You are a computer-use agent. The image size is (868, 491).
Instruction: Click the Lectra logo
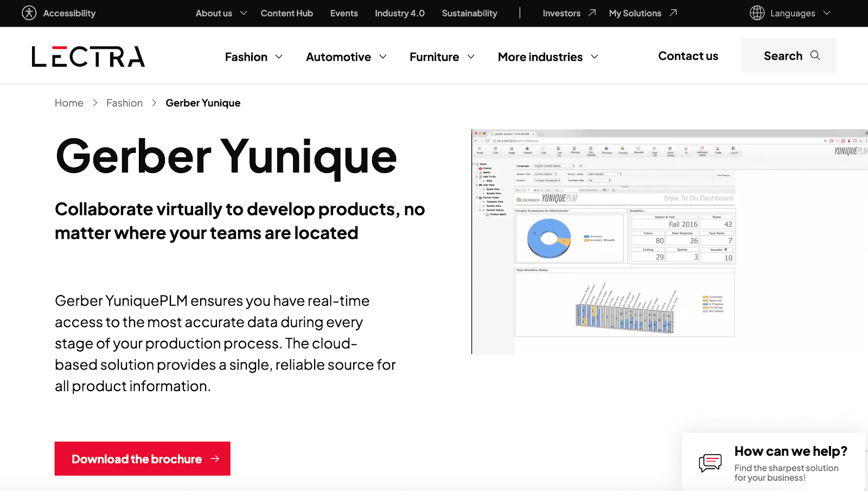pyautogui.click(x=88, y=56)
